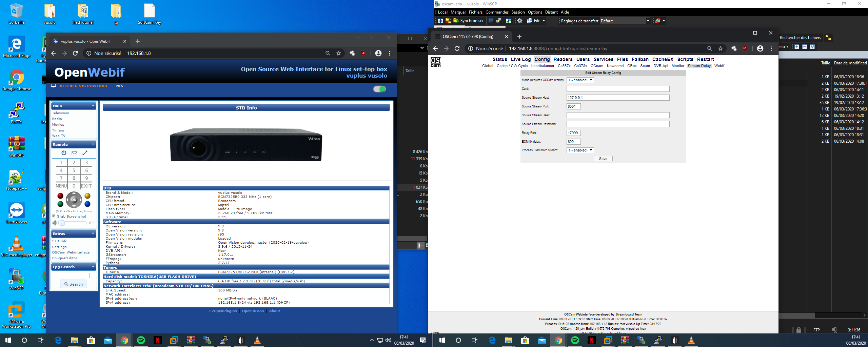Open the Corbeille desktop icon
The width and height of the screenshot is (868, 347).
coord(16,14)
